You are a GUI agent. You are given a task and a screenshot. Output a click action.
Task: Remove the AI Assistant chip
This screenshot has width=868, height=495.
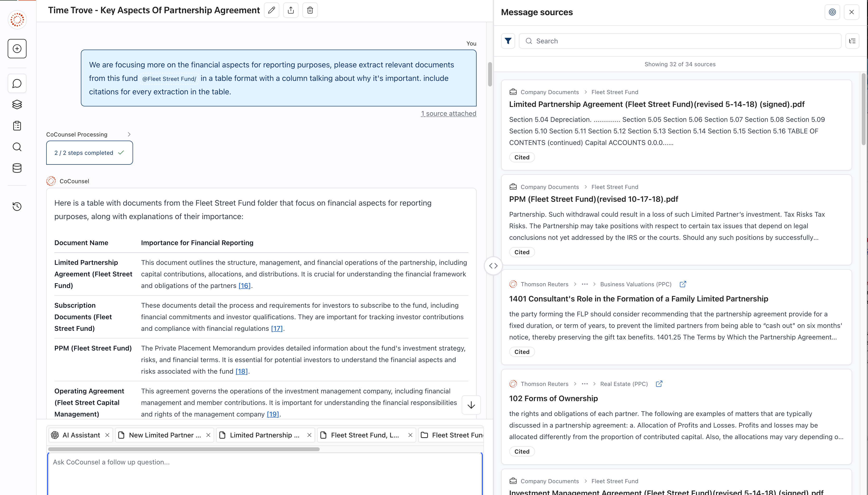point(107,435)
